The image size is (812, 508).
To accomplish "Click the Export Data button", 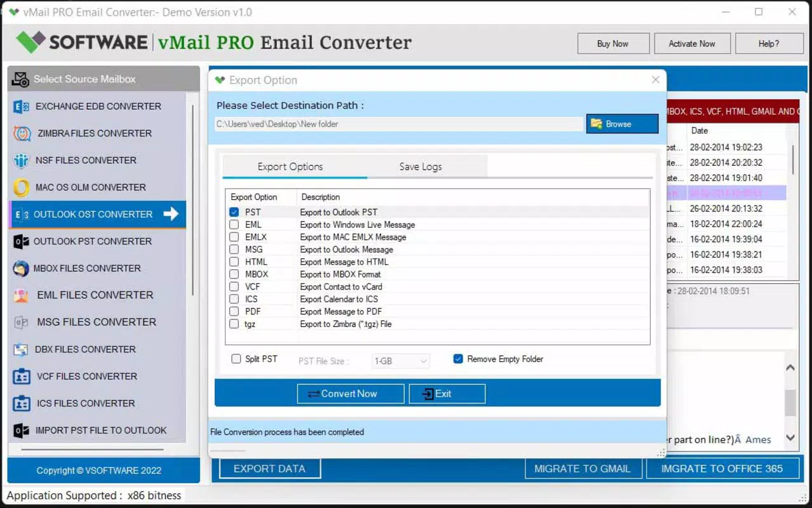I will [269, 469].
